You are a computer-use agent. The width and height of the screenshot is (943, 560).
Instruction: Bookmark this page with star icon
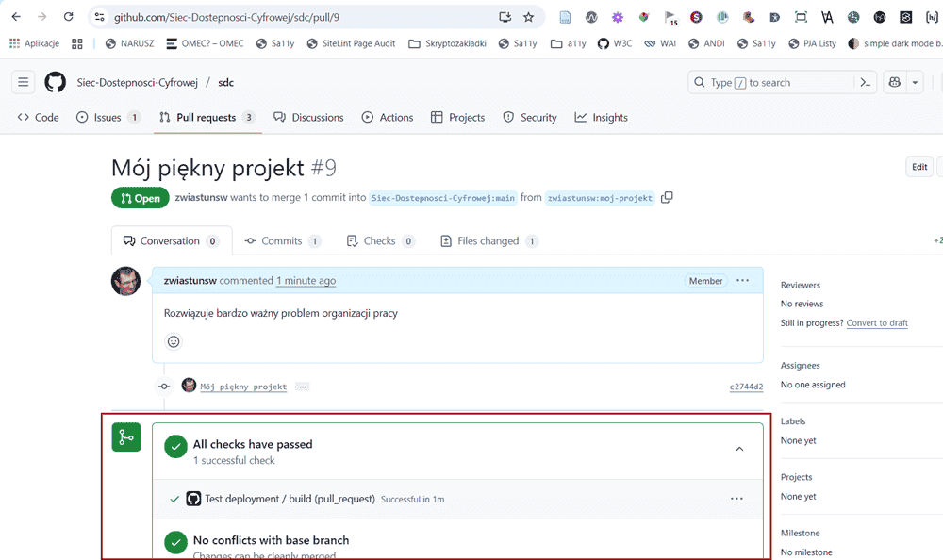coord(528,17)
